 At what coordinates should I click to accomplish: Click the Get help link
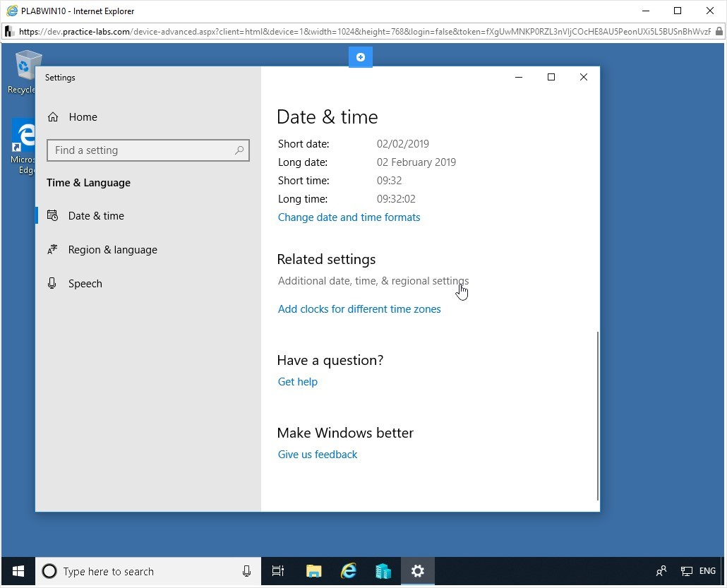coord(298,382)
